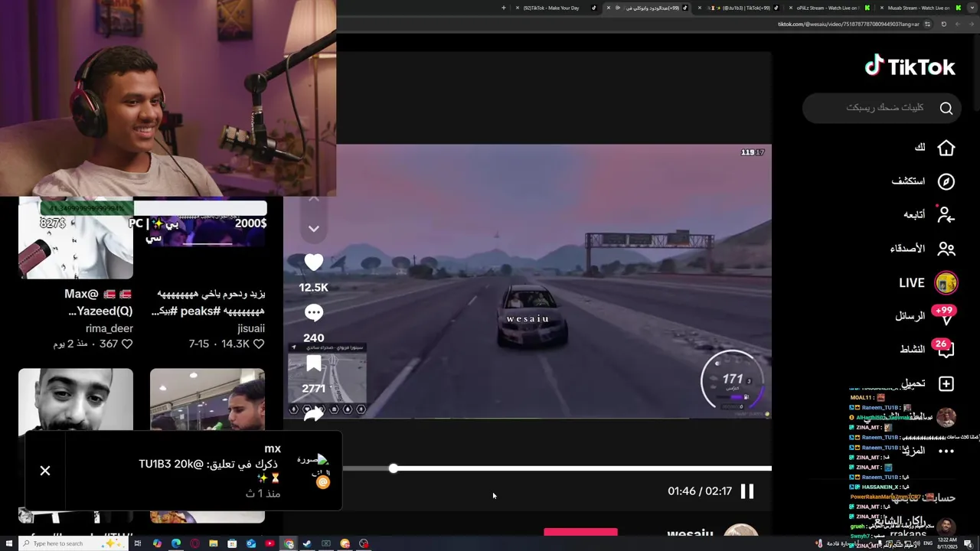Open File Explorer from taskbar
The image size is (980, 551).
(214, 543)
